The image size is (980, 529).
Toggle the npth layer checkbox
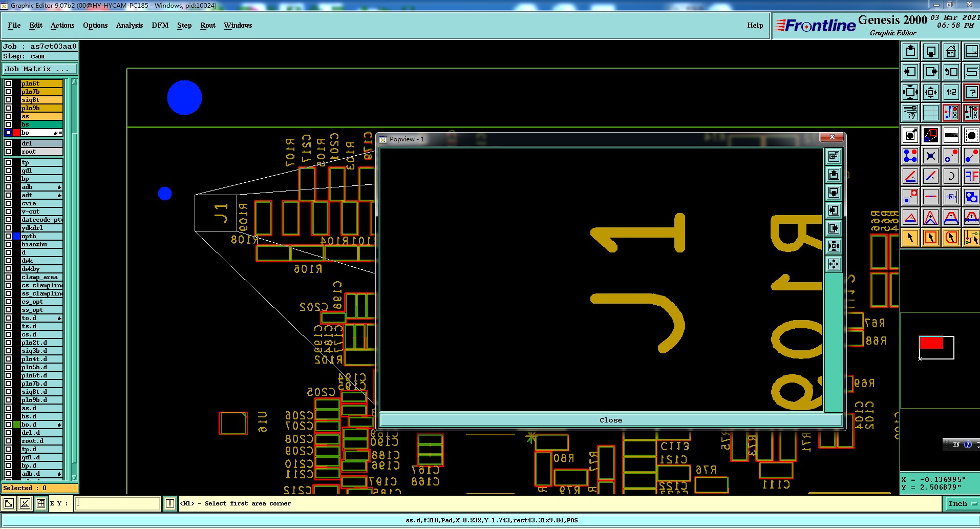click(8, 236)
